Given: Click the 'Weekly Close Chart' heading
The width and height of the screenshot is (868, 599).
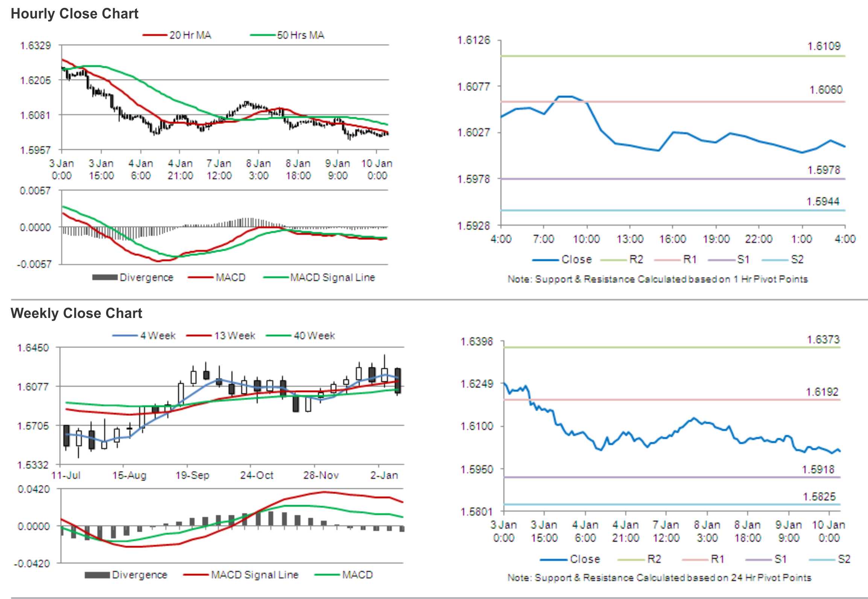Looking at the screenshot, I should coord(76,313).
